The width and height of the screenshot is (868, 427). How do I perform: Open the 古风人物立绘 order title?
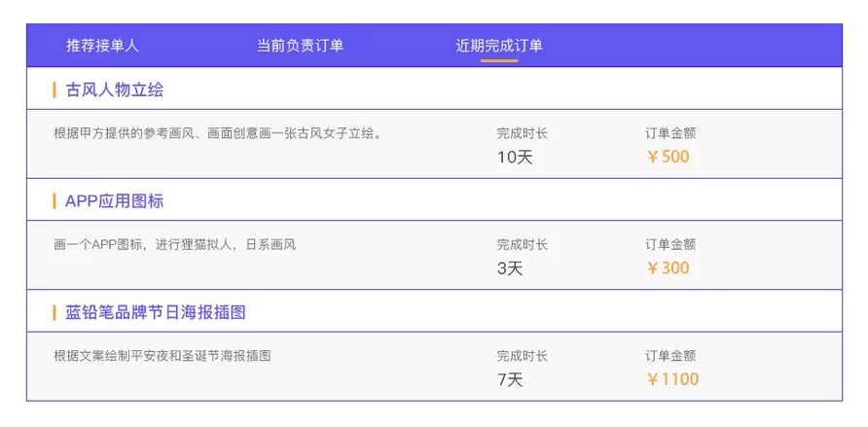click(114, 90)
